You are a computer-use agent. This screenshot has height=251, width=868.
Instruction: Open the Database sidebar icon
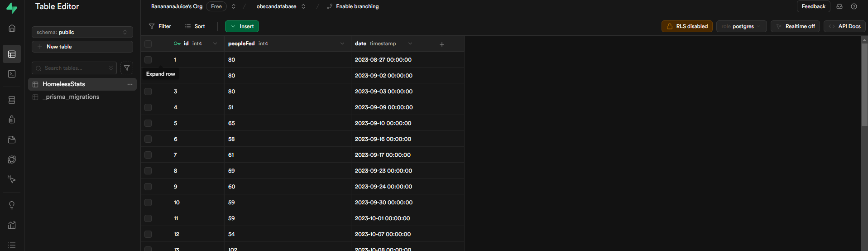(x=12, y=100)
